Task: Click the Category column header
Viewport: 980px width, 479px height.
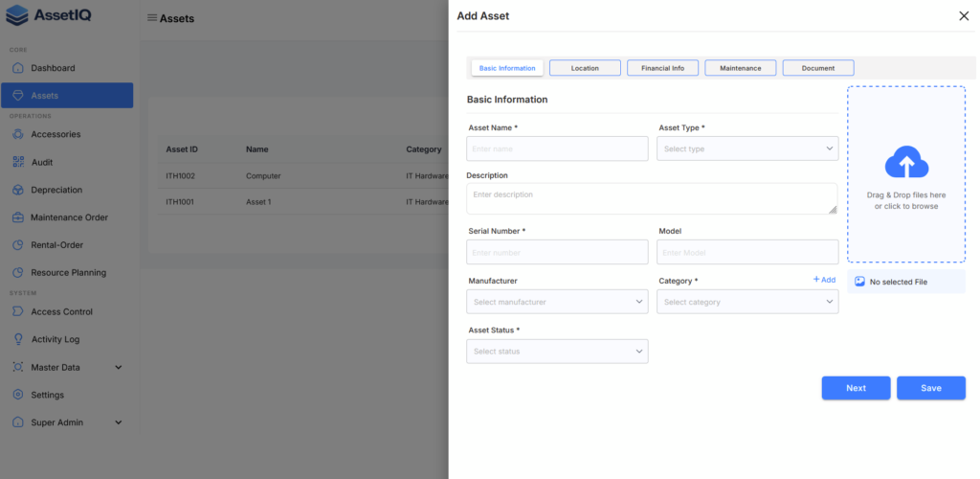Action: click(424, 149)
